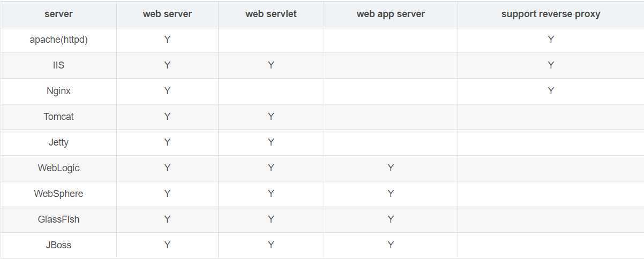644x259 pixels.
Task: Select the 'support reverse proxy' column header
Action: (x=551, y=14)
